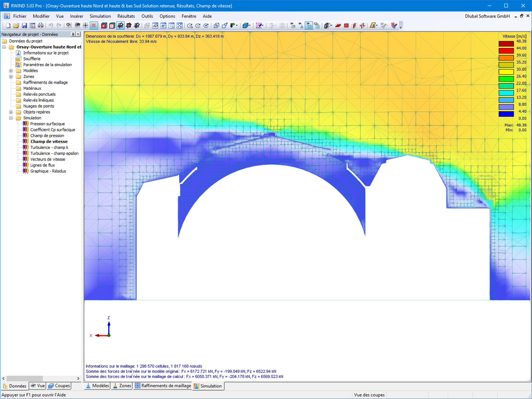Click the Undo arrow icon
The height and width of the screenshot is (399, 532).
point(51,26)
